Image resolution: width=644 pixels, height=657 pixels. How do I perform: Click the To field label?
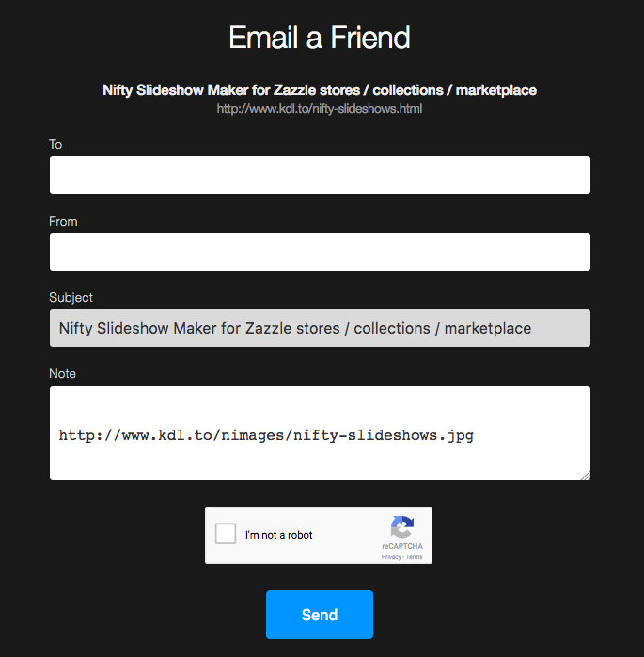(x=55, y=144)
